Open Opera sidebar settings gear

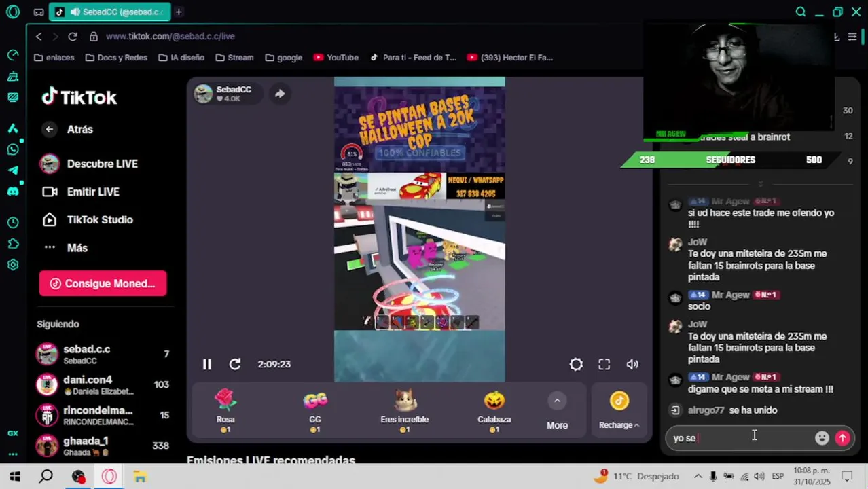[x=13, y=265]
